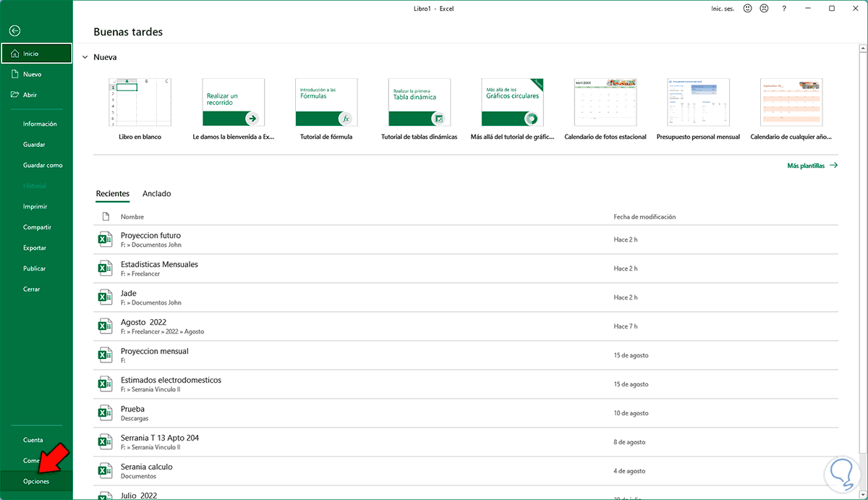Click the sad face feedback icon
The width and height of the screenshot is (868, 500).
pos(765,8)
